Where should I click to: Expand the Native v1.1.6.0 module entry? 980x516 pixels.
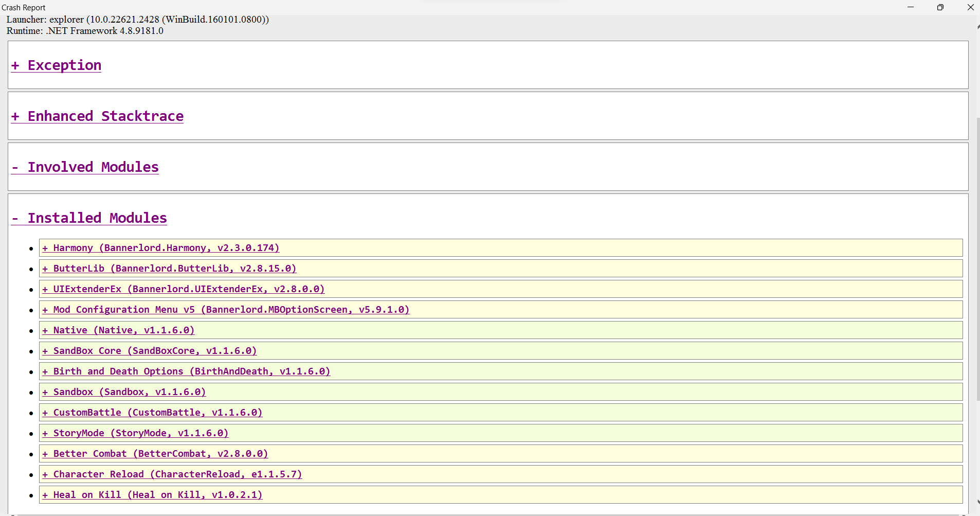point(118,330)
